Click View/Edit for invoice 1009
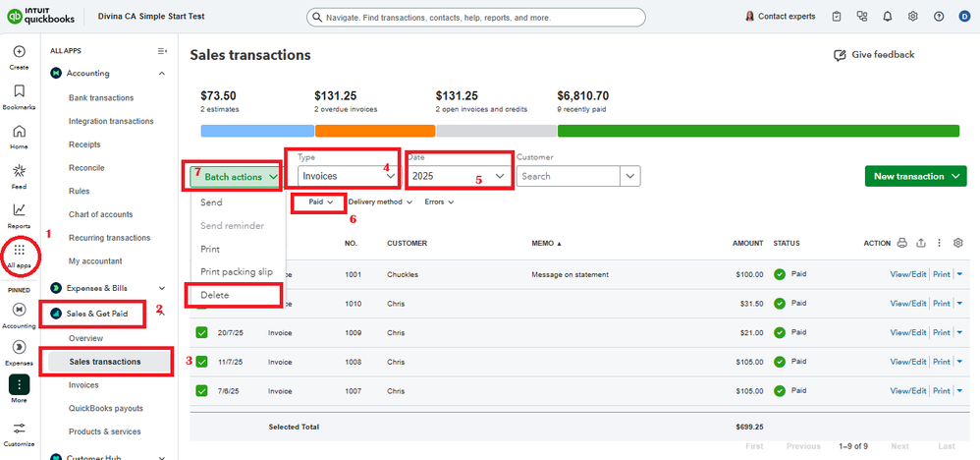 click(908, 333)
